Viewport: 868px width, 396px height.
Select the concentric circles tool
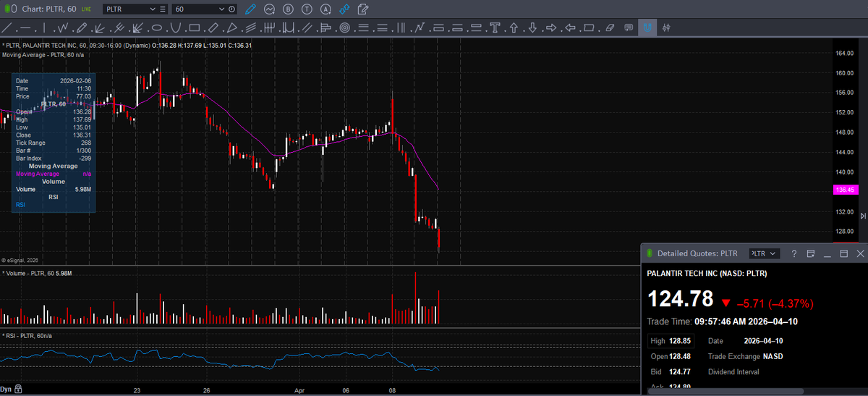point(344,28)
